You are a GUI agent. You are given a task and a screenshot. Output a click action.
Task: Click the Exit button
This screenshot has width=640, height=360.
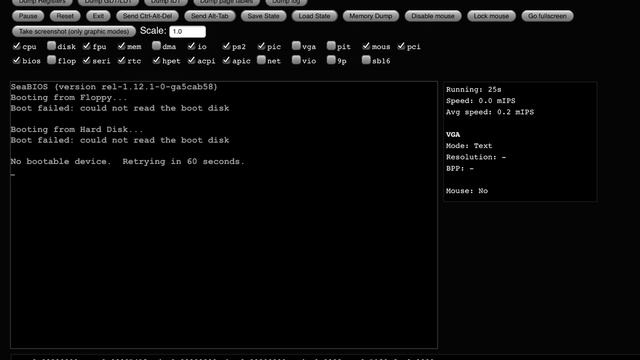coord(98,16)
